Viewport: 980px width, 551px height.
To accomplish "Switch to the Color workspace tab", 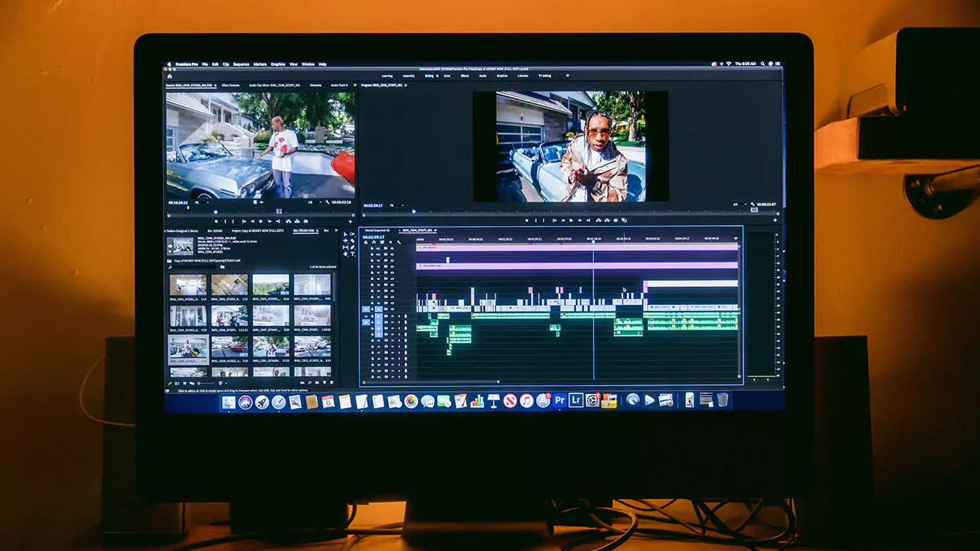I will point(446,76).
